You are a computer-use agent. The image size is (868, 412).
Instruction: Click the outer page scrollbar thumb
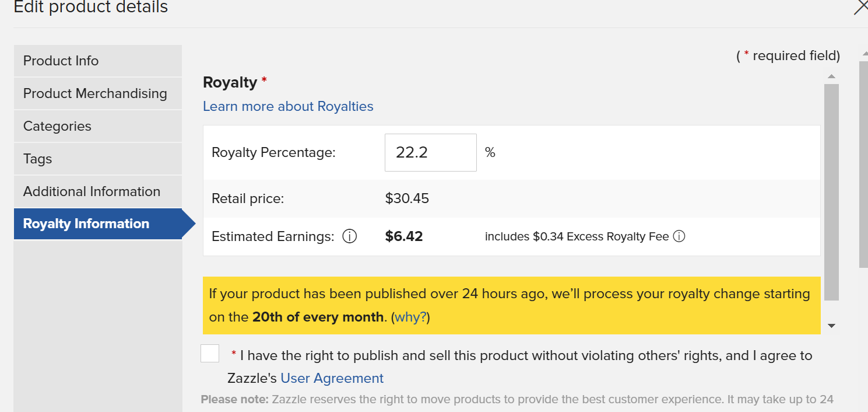[x=864, y=165]
